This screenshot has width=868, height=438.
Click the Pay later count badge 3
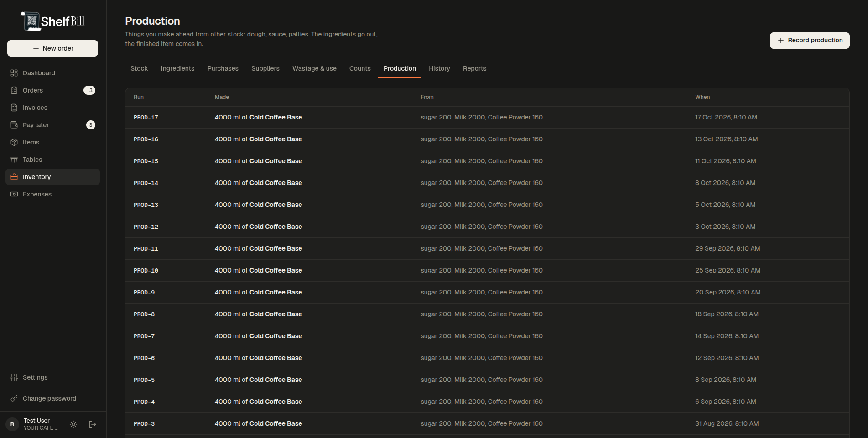click(x=91, y=125)
